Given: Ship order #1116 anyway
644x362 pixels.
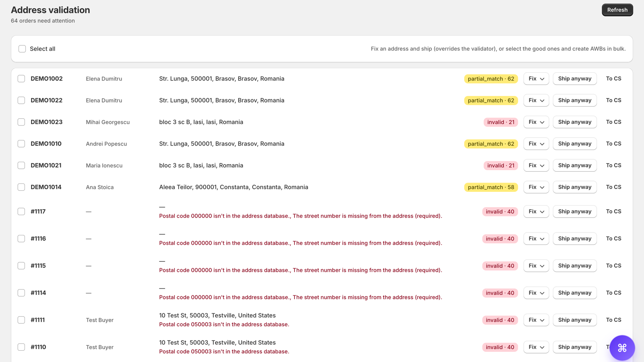Looking at the screenshot, I should coord(575,239).
